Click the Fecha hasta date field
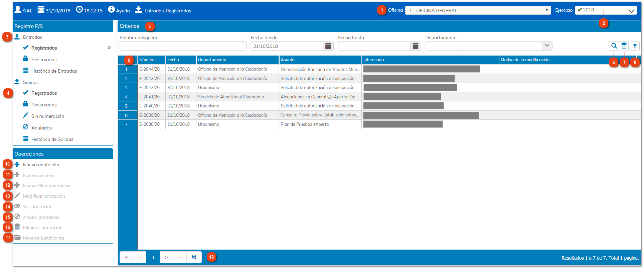Image resolution: width=644 pixels, height=269 pixels. click(374, 46)
